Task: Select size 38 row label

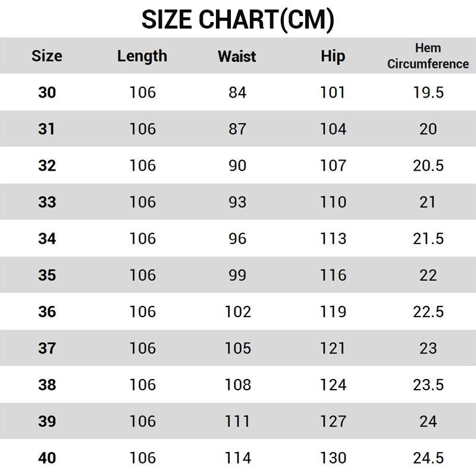Action: click(46, 385)
